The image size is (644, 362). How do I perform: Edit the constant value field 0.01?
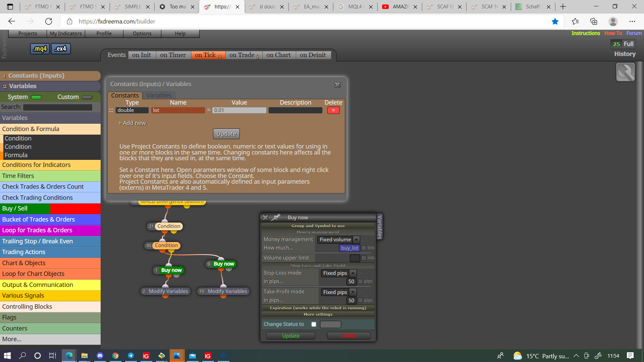click(239, 110)
